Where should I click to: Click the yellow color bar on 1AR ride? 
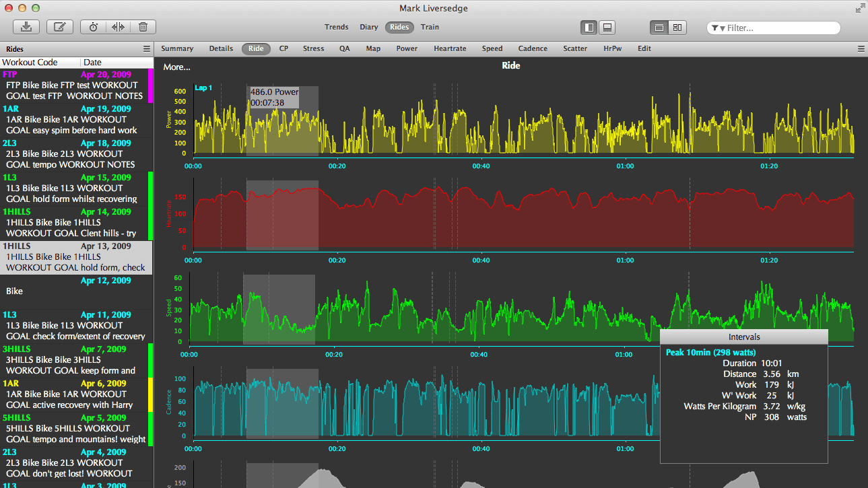(152, 394)
